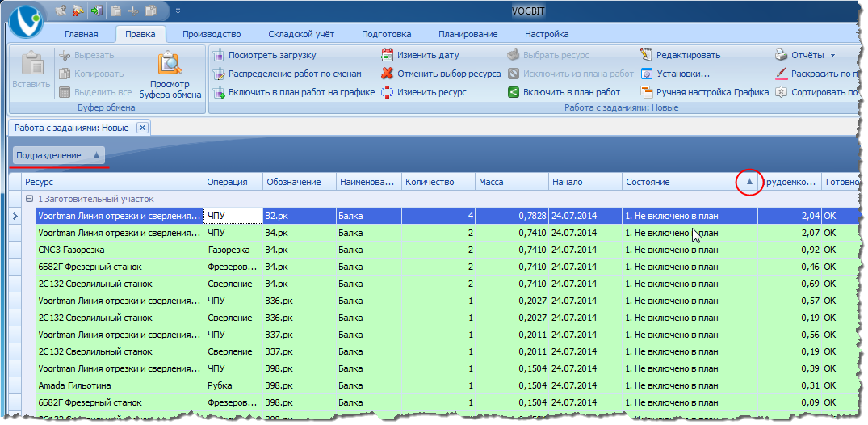This screenshot has height=425, width=868.
Task: Click Включить в план работ green icon
Action: (x=513, y=92)
